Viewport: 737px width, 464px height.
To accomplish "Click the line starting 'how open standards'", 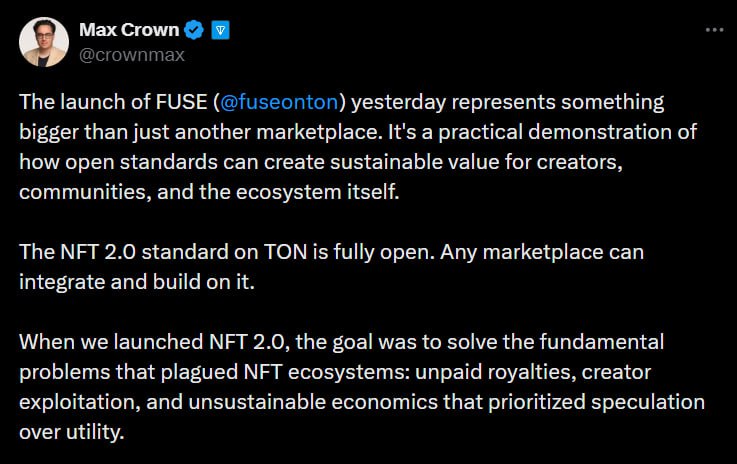I will tap(321, 162).
